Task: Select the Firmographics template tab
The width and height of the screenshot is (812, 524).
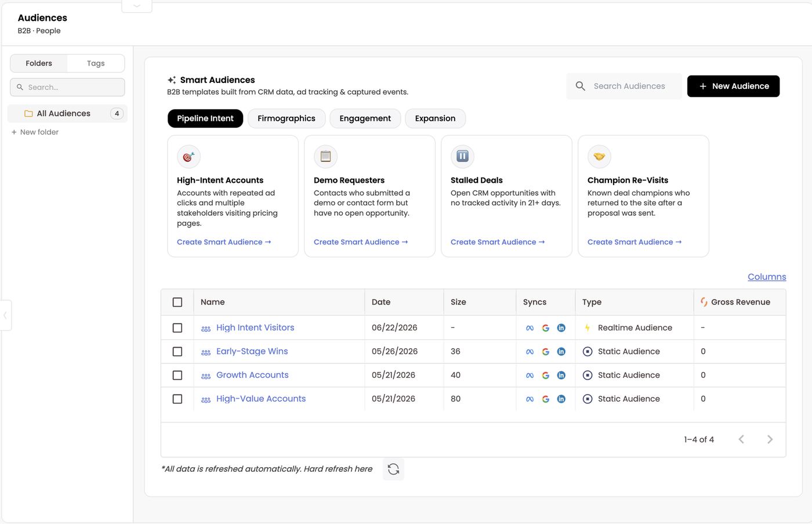Action: [x=287, y=118]
